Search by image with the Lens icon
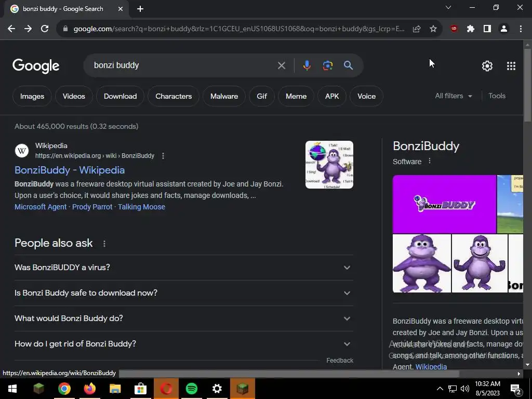 [x=328, y=65]
